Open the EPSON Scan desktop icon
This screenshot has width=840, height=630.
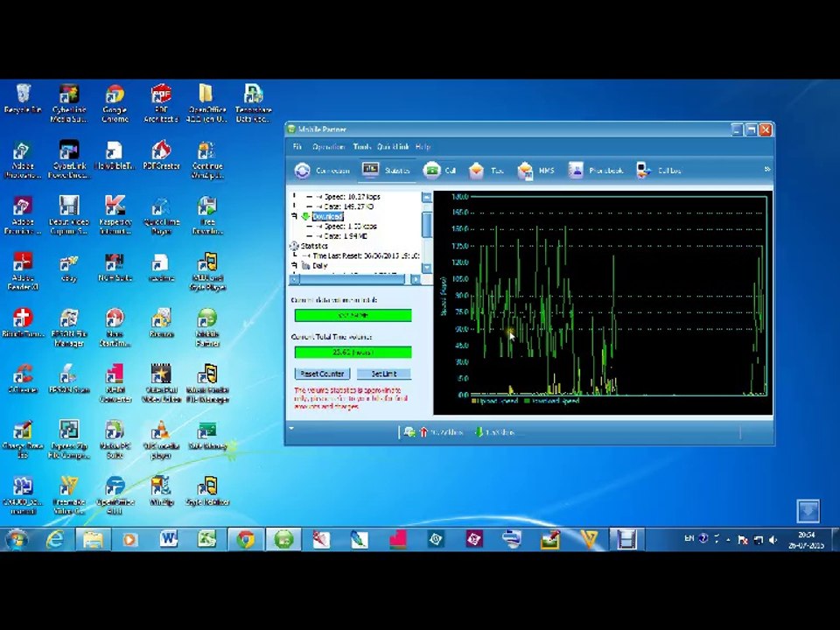(x=68, y=379)
